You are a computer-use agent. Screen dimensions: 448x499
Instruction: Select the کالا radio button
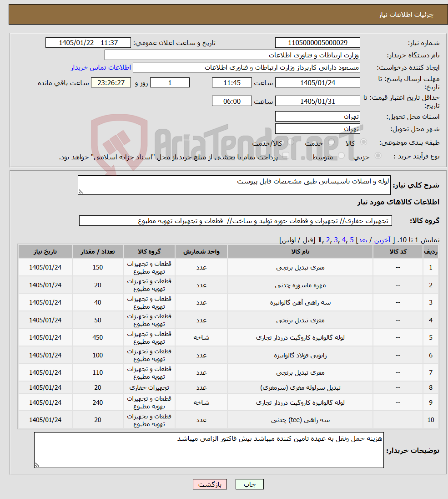point(364,142)
